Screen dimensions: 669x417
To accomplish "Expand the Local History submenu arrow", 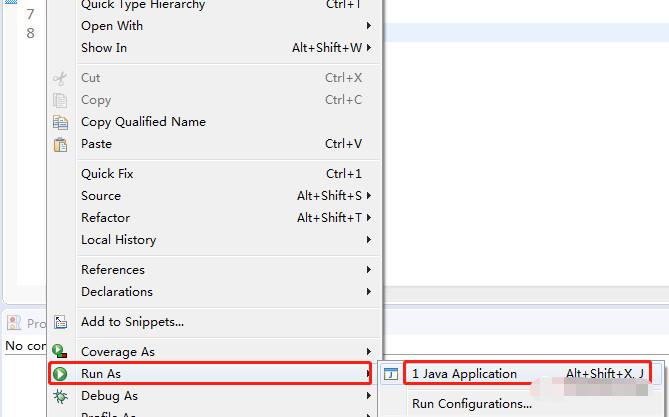I will (x=369, y=239).
